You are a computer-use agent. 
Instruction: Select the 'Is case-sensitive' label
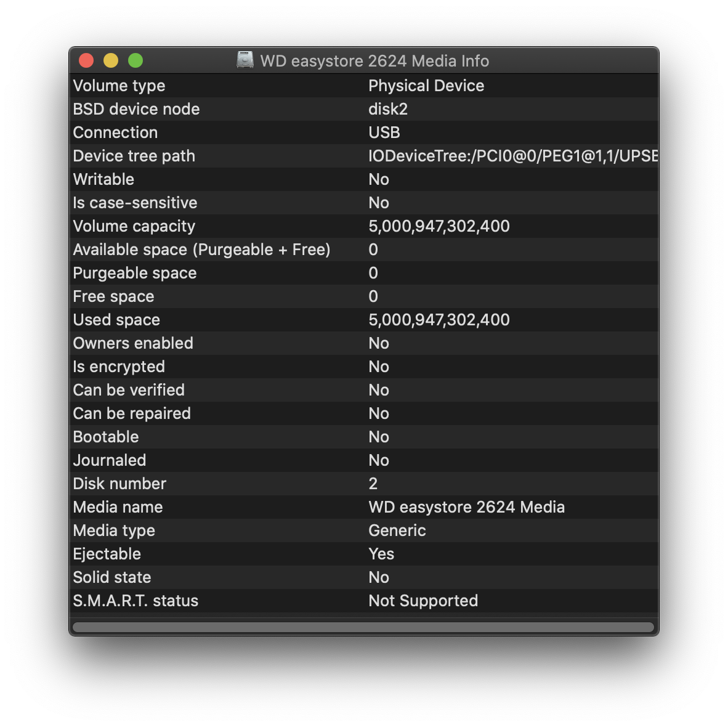(x=135, y=203)
